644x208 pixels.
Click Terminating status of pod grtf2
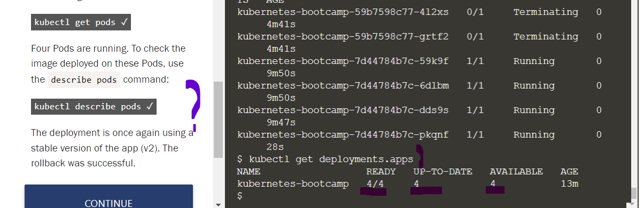(x=546, y=36)
